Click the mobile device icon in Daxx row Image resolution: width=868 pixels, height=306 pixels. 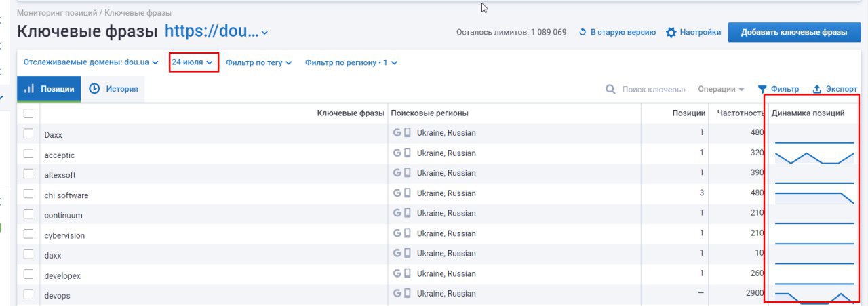coord(408,133)
